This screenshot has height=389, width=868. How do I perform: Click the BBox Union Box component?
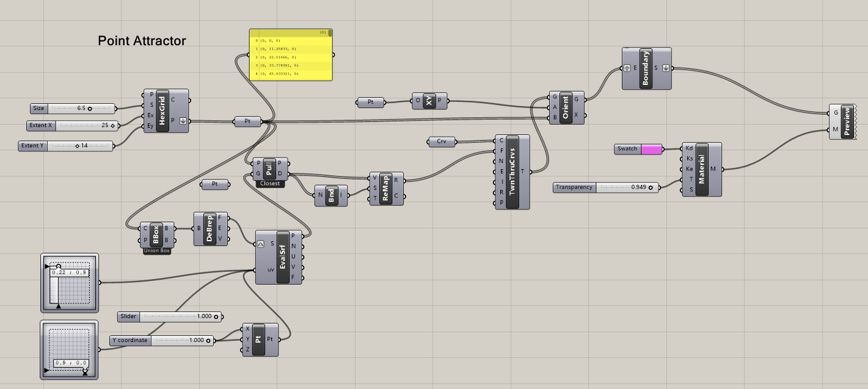pos(157,234)
